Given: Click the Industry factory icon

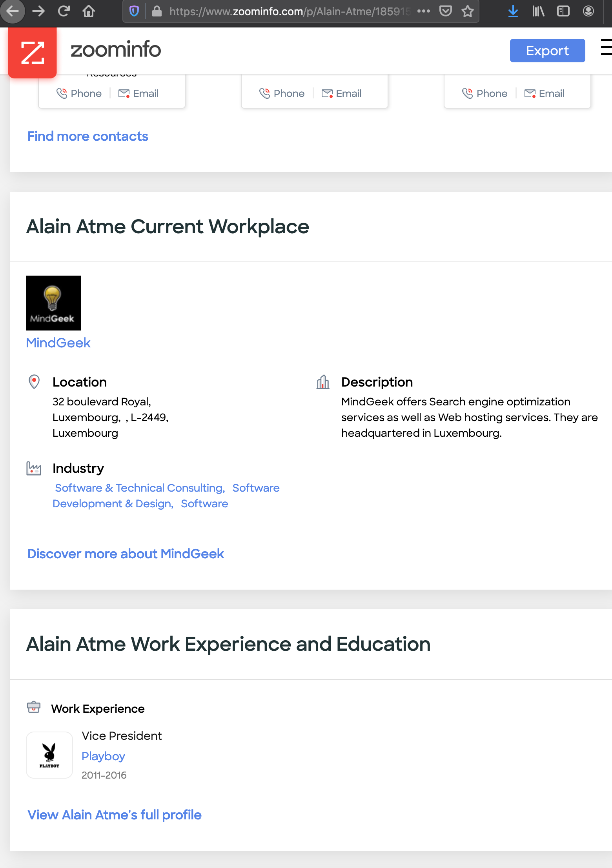Looking at the screenshot, I should [34, 468].
